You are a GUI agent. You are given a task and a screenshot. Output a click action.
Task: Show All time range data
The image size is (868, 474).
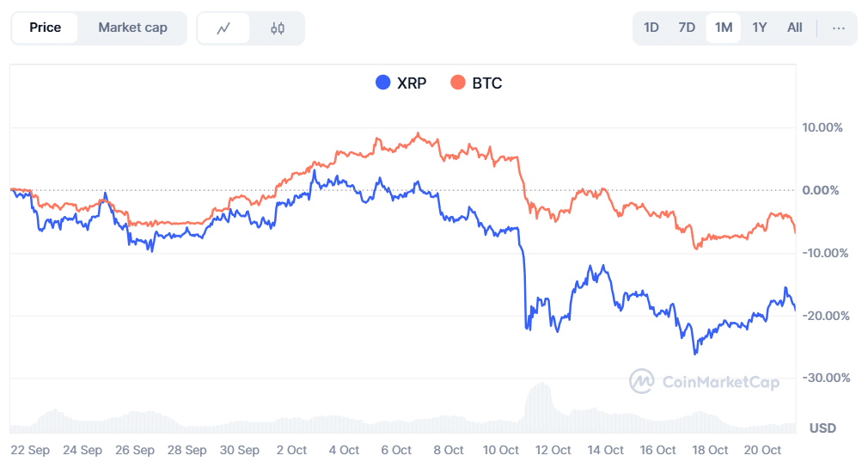click(x=795, y=28)
